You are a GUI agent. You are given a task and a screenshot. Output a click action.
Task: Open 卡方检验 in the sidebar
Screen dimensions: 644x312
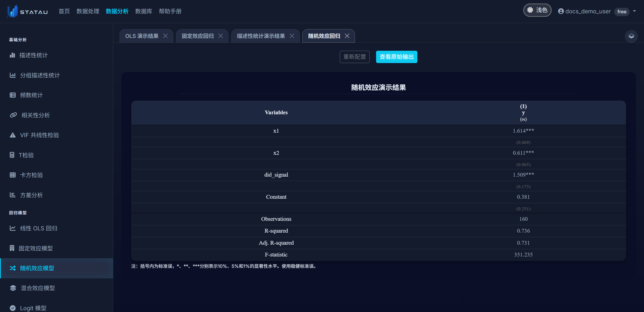57,175
